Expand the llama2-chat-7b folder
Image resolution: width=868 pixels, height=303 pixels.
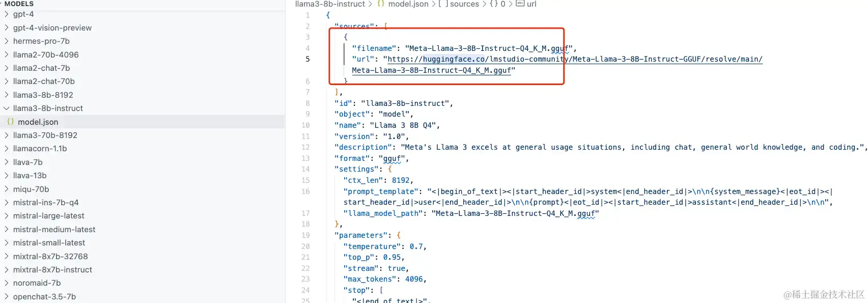[7, 68]
